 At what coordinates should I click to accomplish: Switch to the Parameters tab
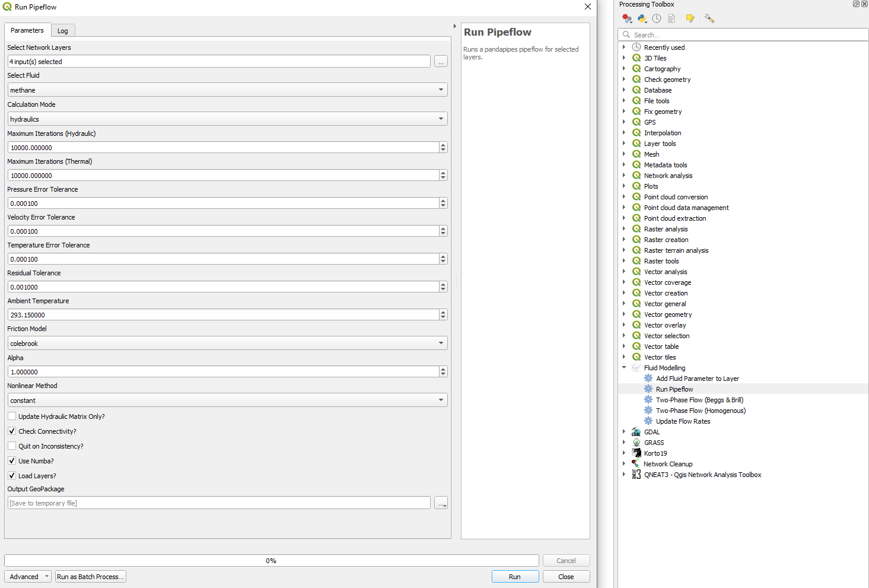coord(27,30)
